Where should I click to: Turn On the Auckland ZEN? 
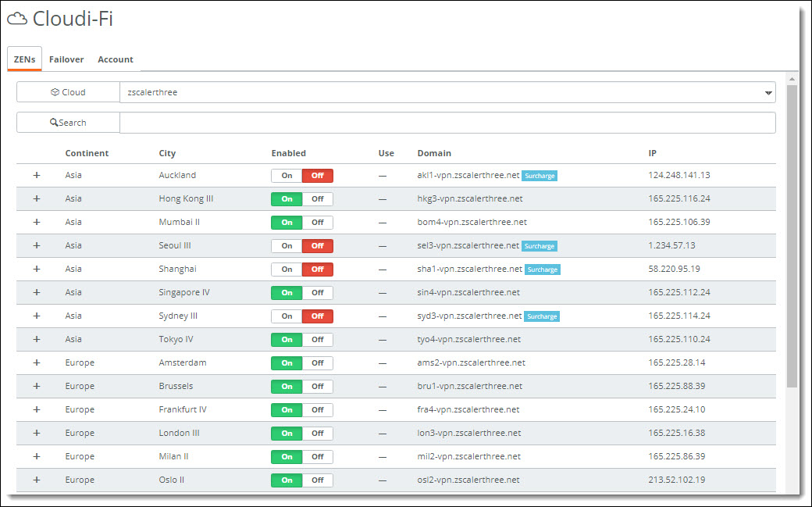[287, 176]
